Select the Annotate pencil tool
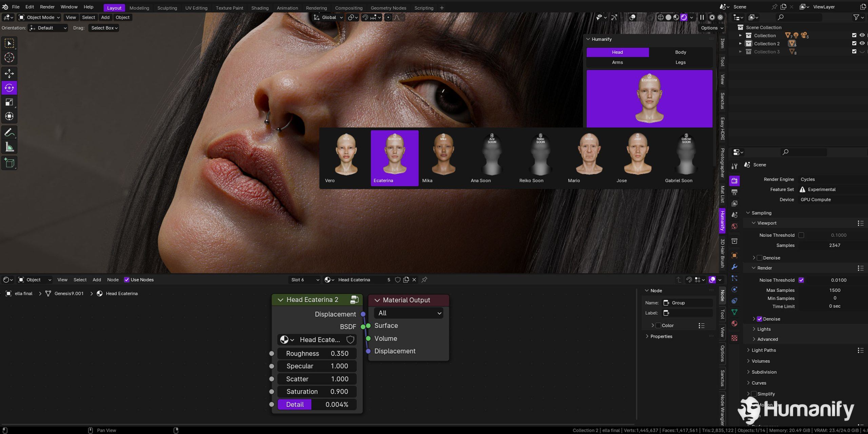This screenshot has height=434, width=868. tap(9, 133)
